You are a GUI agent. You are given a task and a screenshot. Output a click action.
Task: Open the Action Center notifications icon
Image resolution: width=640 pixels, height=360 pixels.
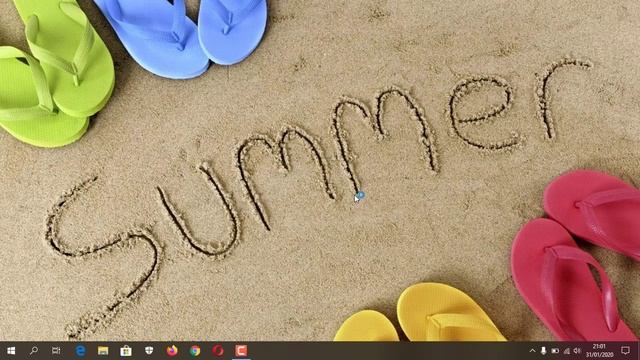(x=625, y=351)
